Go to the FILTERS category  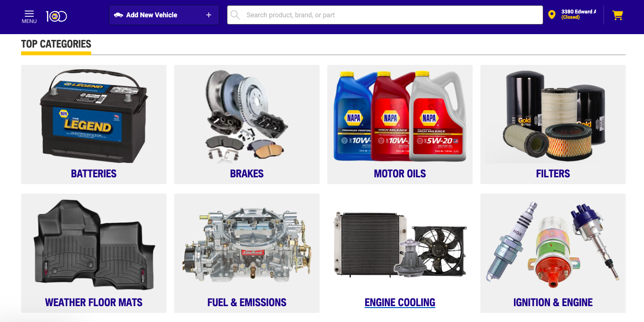tap(553, 173)
